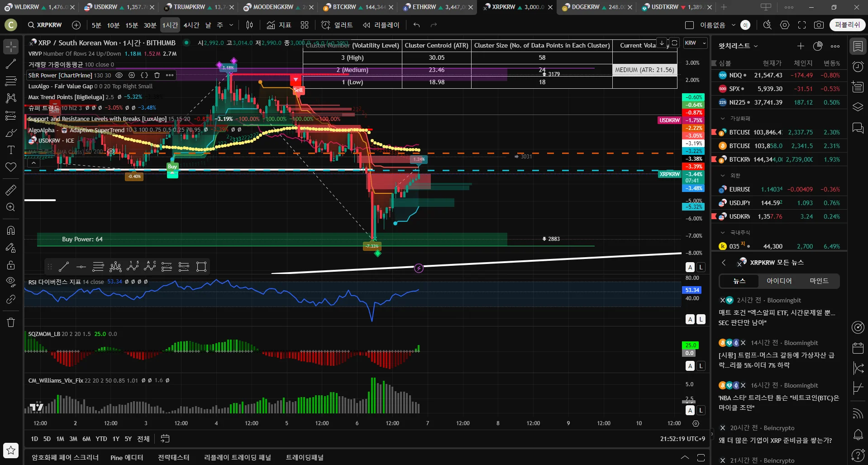868x465 pixels.
Task: Toggle hide all drawings eye icon
Action: click(11, 282)
